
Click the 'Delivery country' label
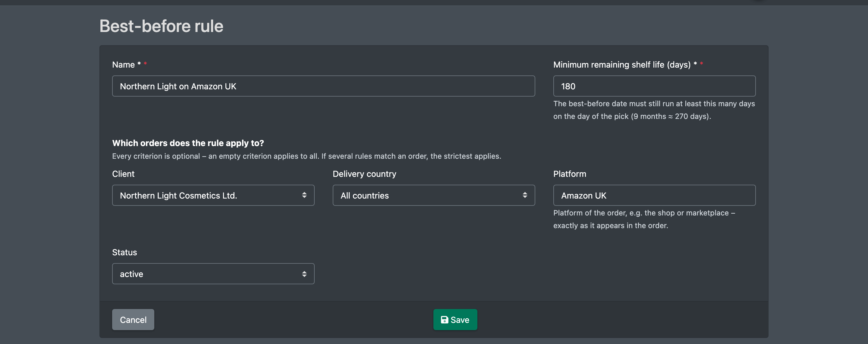click(x=365, y=174)
